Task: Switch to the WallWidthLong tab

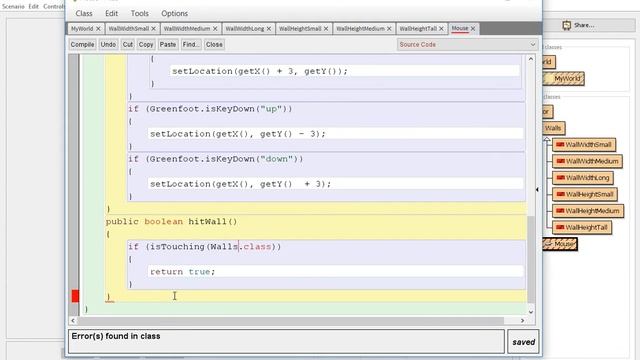Action: pyautogui.click(x=244, y=29)
